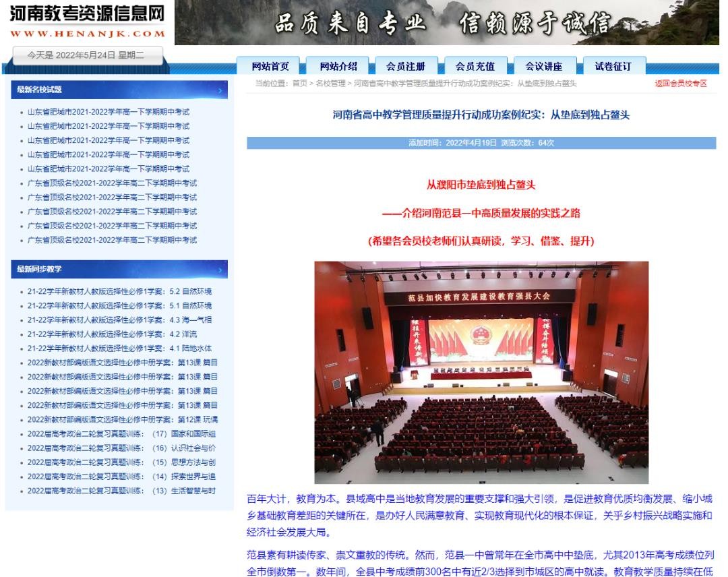The height and width of the screenshot is (577, 728).
Task: Open the 试卷征订 tab
Action: point(613,66)
